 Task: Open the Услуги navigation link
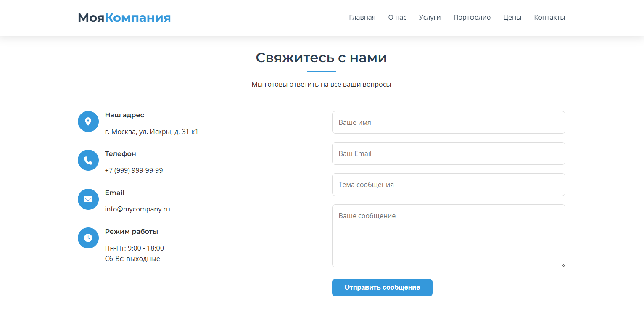click(x=430, y=18)
